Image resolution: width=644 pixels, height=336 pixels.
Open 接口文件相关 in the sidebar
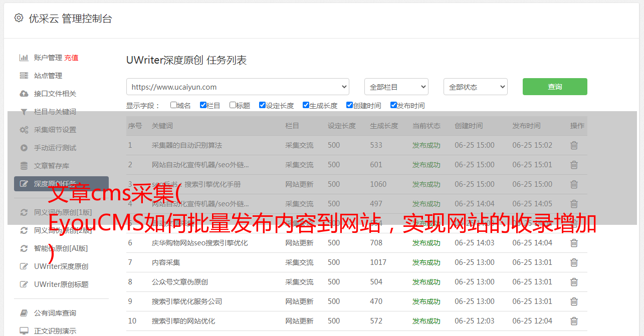click(x=55, y=94)
